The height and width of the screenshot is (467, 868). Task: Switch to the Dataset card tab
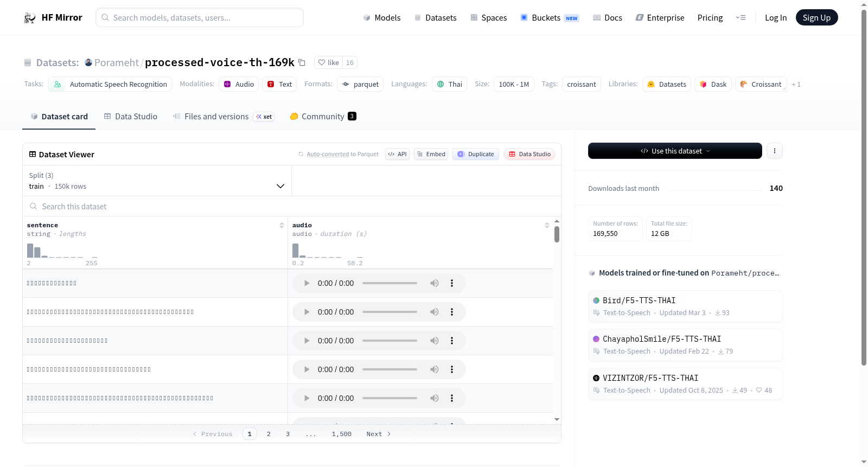59,117
